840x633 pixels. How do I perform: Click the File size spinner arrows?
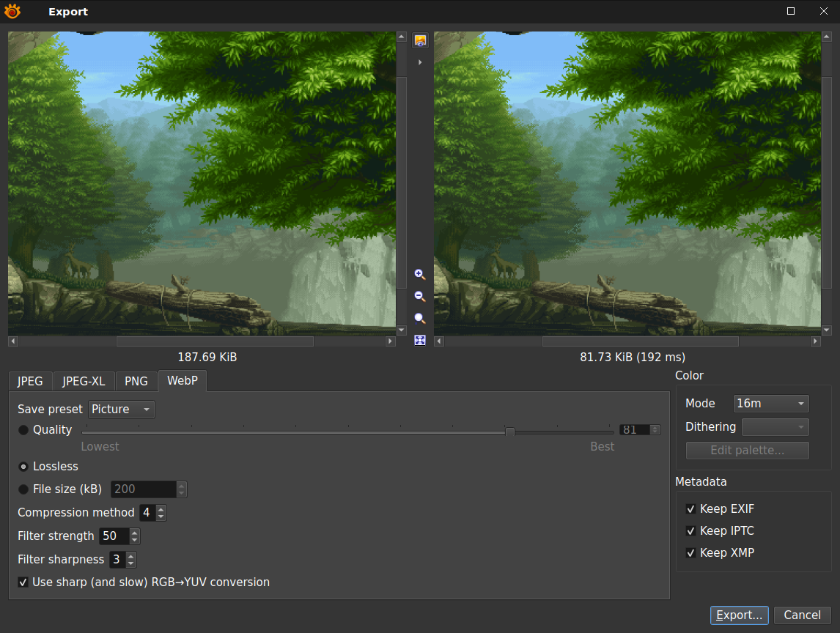tap(182, 489)
